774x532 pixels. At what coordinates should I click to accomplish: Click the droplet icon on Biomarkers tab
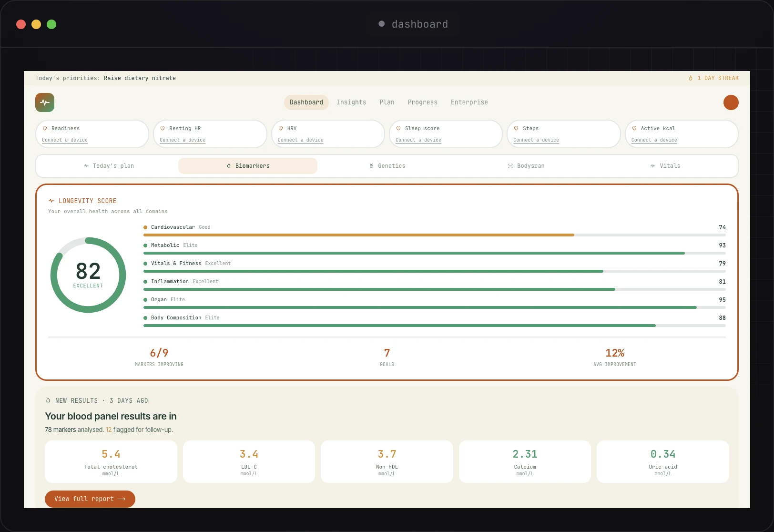(x=229, y=166)
